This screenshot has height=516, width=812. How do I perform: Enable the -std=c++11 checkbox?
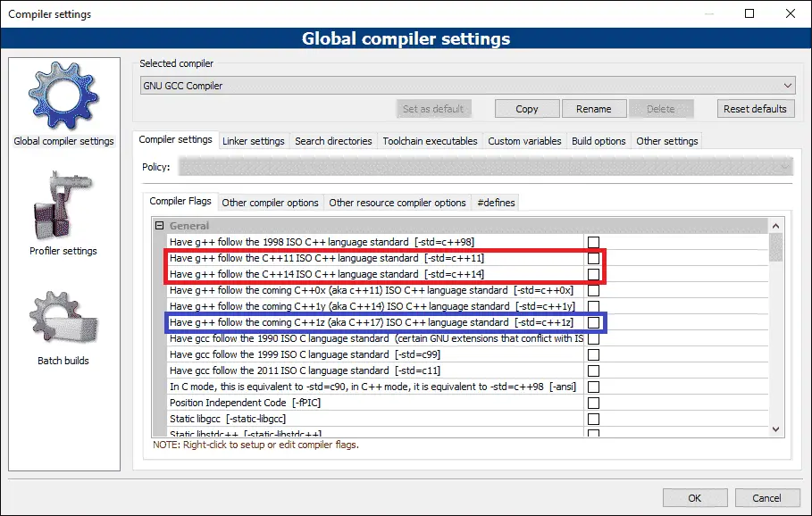593,258
